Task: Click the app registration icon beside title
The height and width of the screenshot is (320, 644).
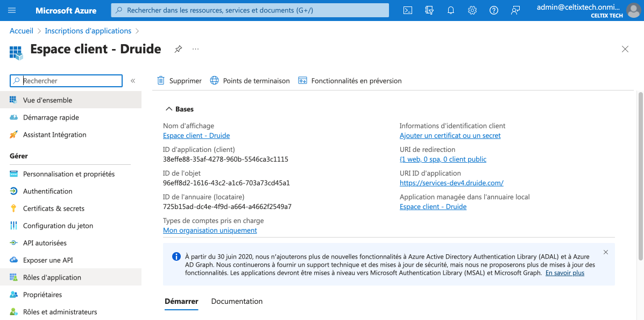Action: click(x=17, y=53)
